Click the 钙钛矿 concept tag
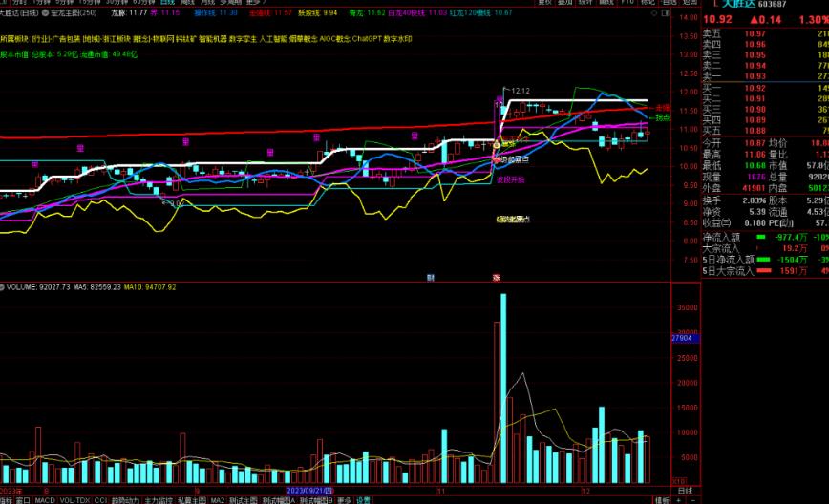Image resolution: width=829 pixels, height=504 pixels. pos(186,39)
